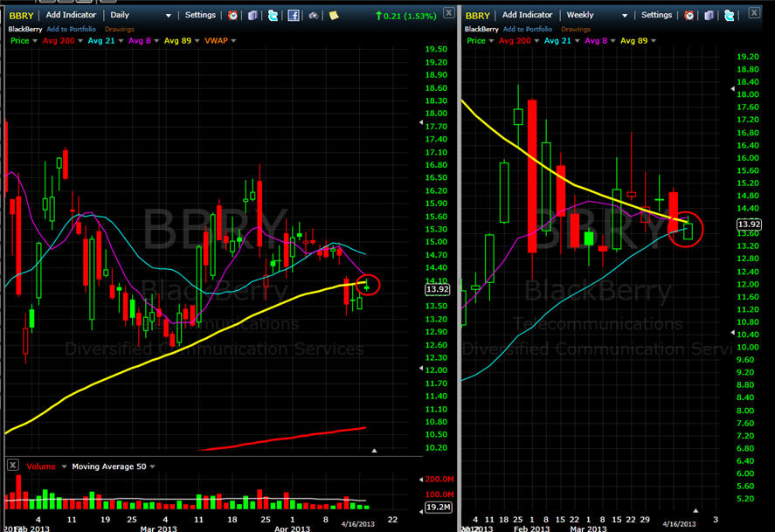Click the Price label in Weekly chart
775x532 pixels.
pyautogui.click(x=476, y=41)
